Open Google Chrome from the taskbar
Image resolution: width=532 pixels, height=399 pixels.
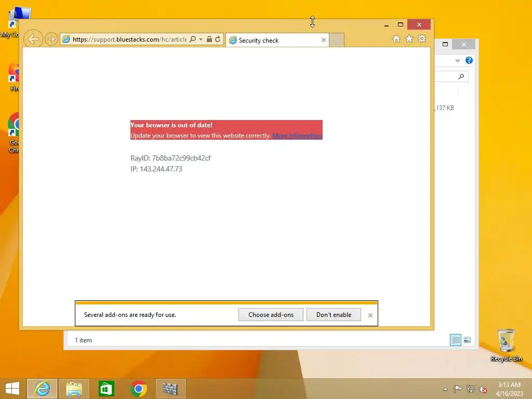(x=138, y=389)
